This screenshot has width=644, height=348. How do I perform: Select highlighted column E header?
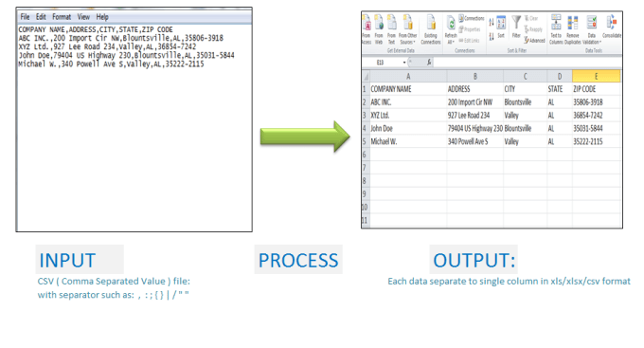coord(596,77)
